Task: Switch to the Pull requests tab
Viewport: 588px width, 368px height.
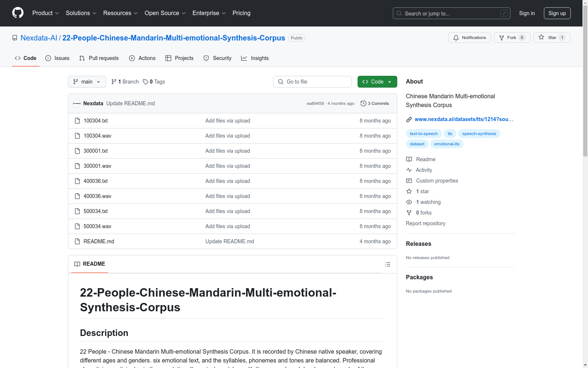Action: point(99,58)
